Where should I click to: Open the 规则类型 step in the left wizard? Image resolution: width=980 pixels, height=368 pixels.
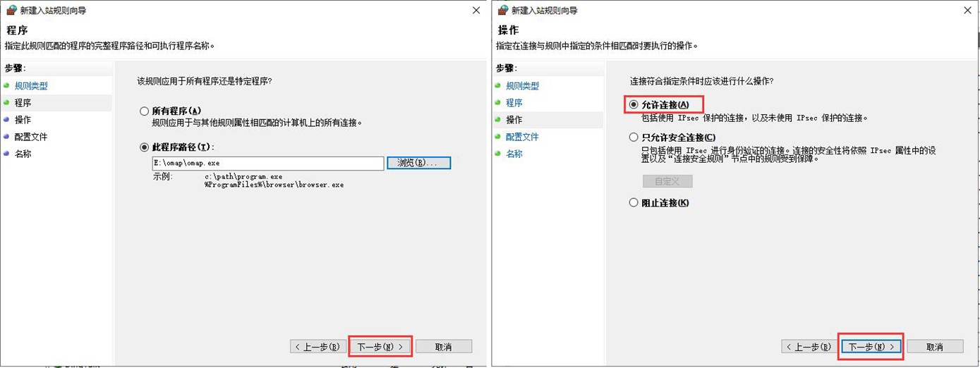click(31, 86)
